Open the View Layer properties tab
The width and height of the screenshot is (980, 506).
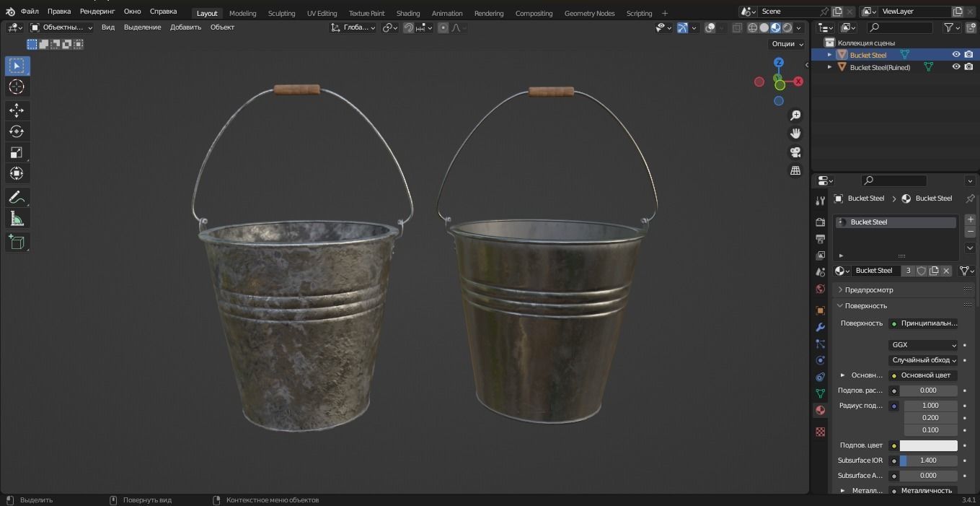tap(820, 256)
